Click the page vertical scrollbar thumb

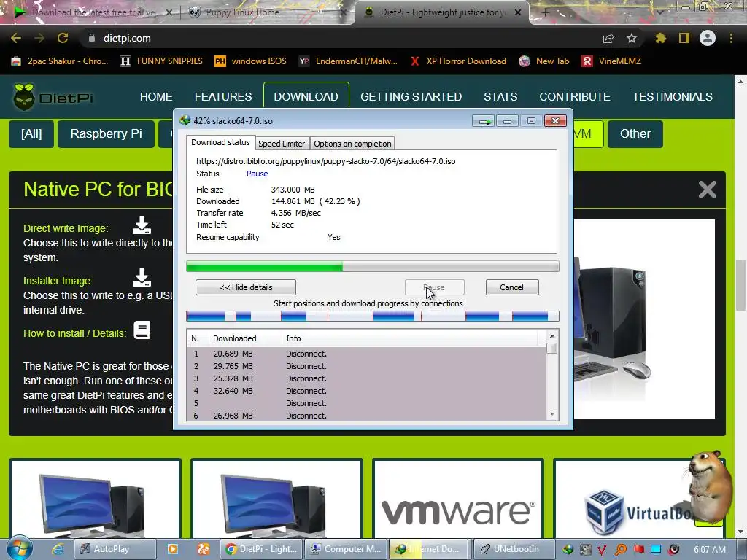[x=740, y=285]
